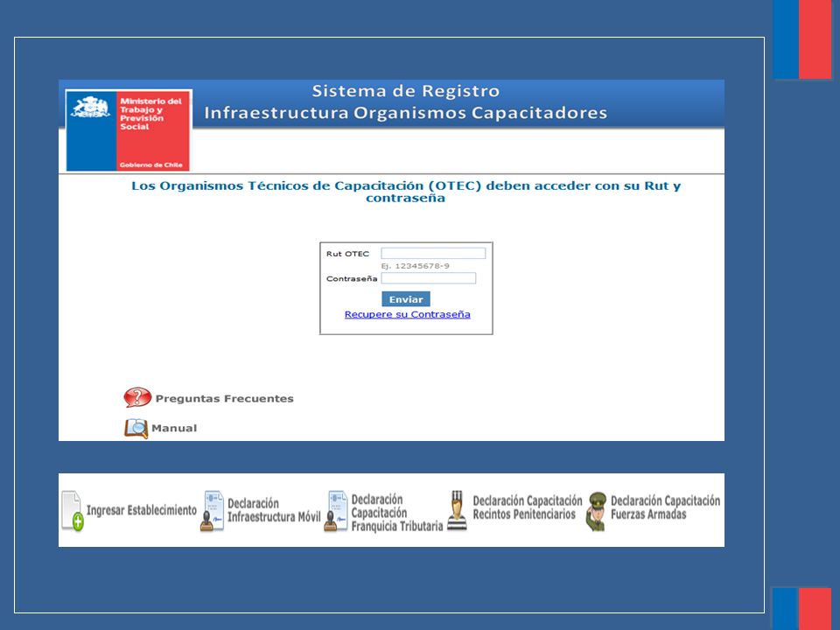Image resolution: width=840 pixels, height=630 pixels.
Task: Select the Ingresar Establecimiento label
Action: pos(142,510)
